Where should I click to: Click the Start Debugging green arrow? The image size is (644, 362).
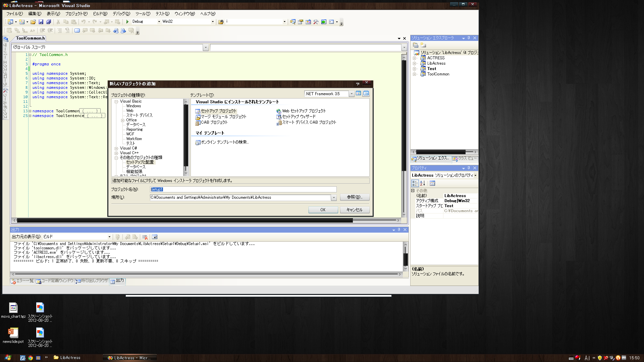pos(127,21)
